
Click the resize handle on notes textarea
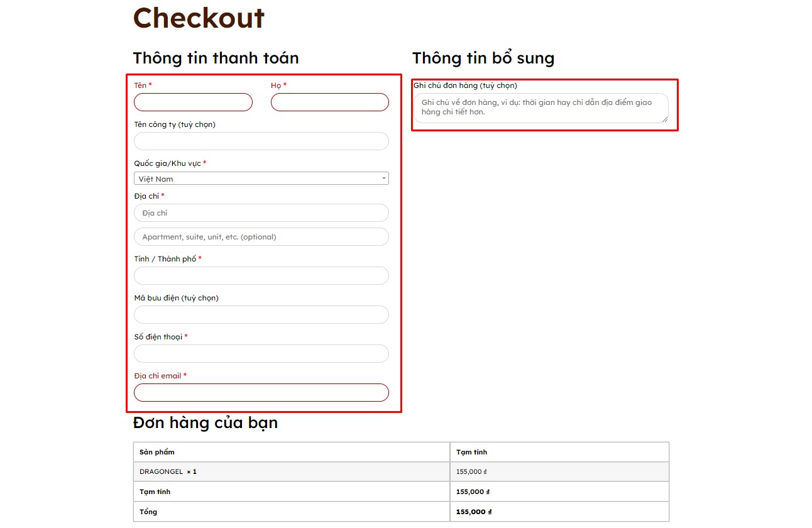pyautogui.click(x=664, y=119)
